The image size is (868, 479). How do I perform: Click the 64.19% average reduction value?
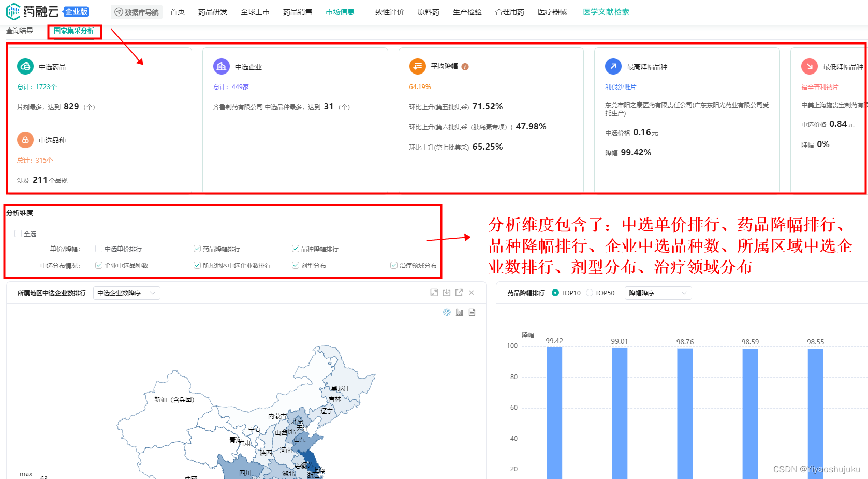420,87
